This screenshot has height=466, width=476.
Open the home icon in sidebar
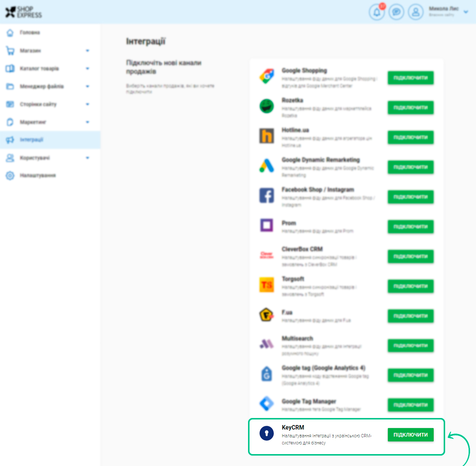(x=10, y=33)
